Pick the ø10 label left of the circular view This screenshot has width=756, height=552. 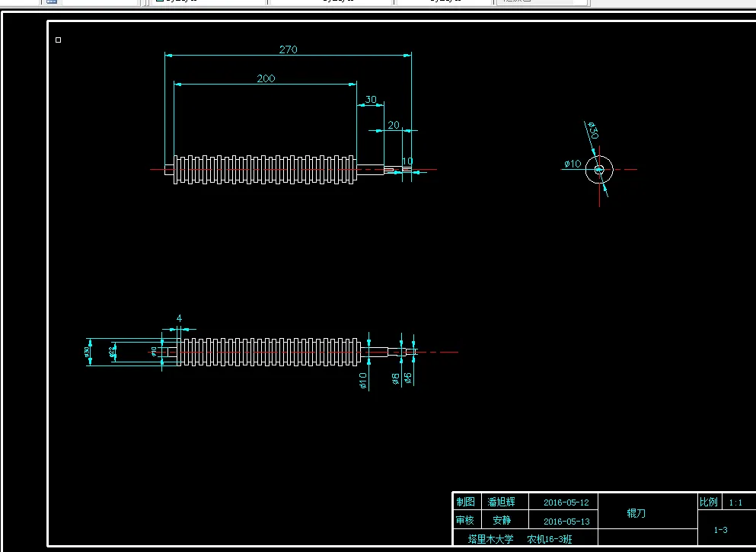point(573,164)
